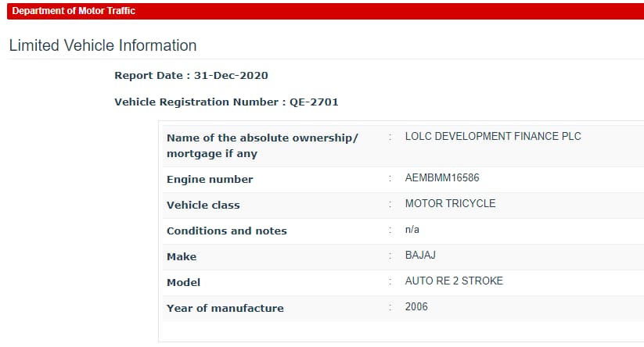Select engine number value AEMBMM16586
The width and height of the screenshot is (644, 347).
click(x=442, y=177)
